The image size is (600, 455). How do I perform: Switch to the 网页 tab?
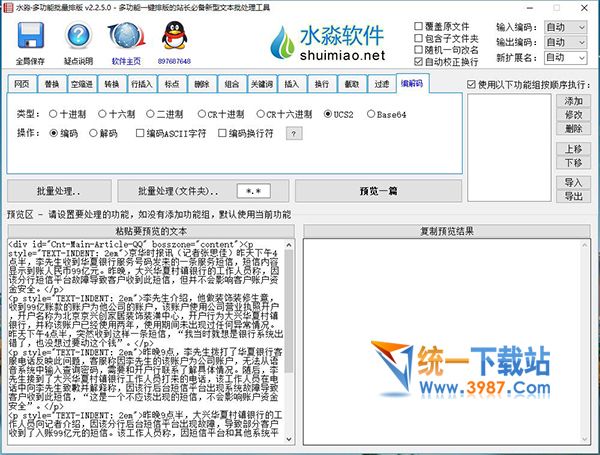point(22,84)
